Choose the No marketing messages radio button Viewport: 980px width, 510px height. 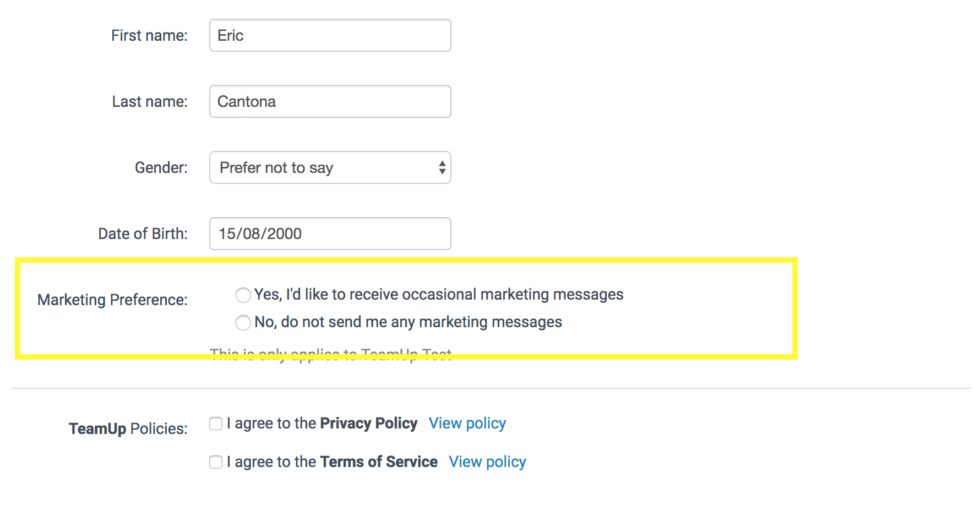tap(243, 323)
